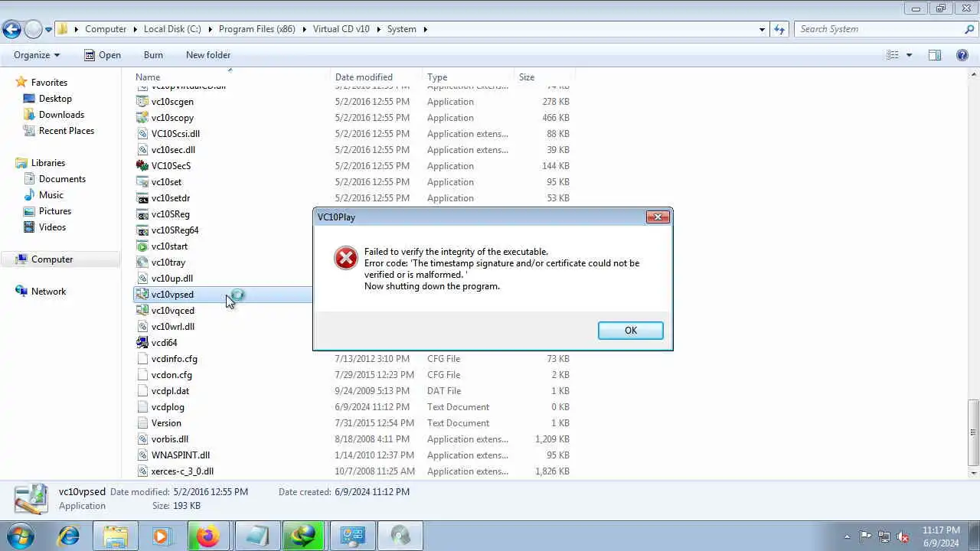980x551 pixels.
Task: Select the vc10setdr file icon
Action: click(x=142, y=197)
